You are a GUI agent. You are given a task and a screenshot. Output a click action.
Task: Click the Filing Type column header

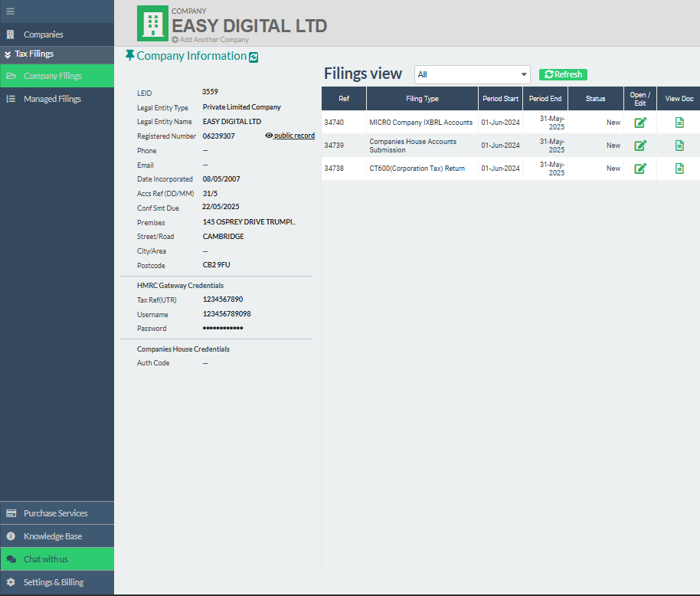click(x=422, y=99)
